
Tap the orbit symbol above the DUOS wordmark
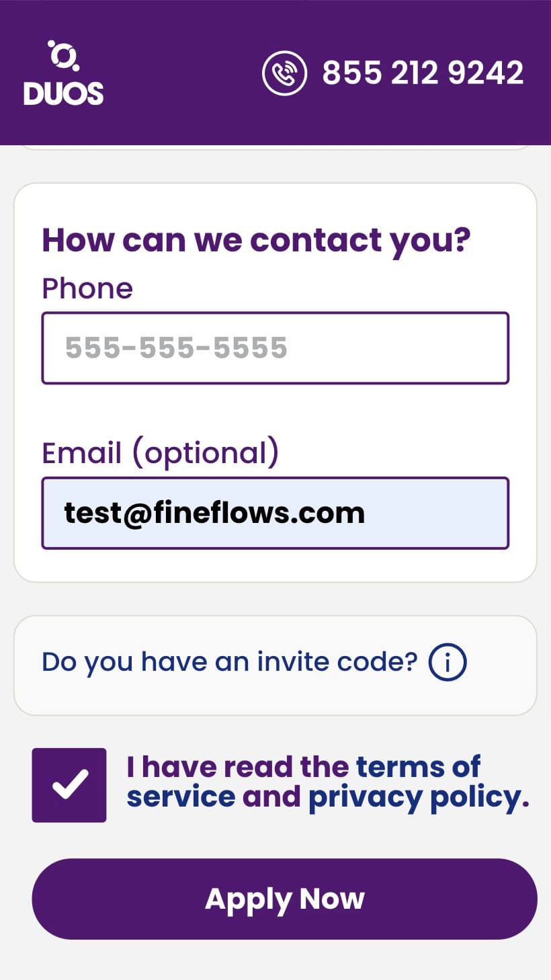[x=64, y=55]
